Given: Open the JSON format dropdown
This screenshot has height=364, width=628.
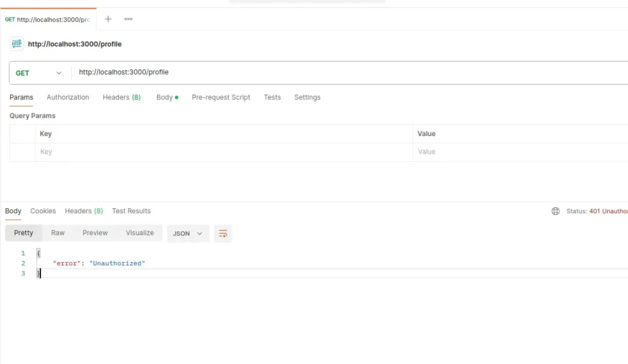Looking at the screenshot, I should coord(188,233).
